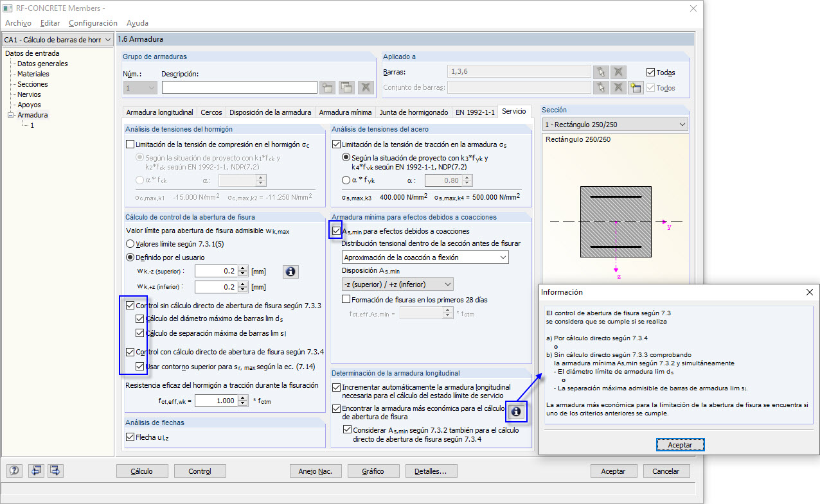Select Definido por el usuario radio
This screenshot has width=820, height=504.
[x=130, y=257]
